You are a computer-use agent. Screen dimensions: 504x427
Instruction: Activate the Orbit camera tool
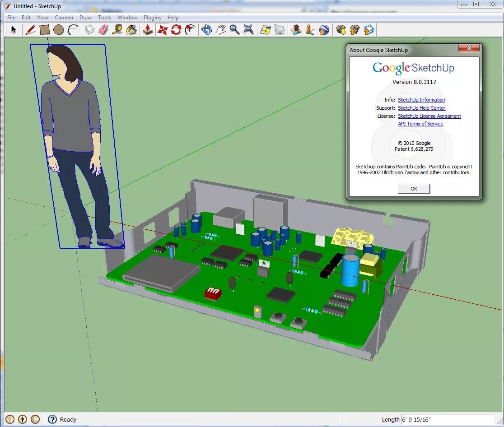[x=207, y=30]
